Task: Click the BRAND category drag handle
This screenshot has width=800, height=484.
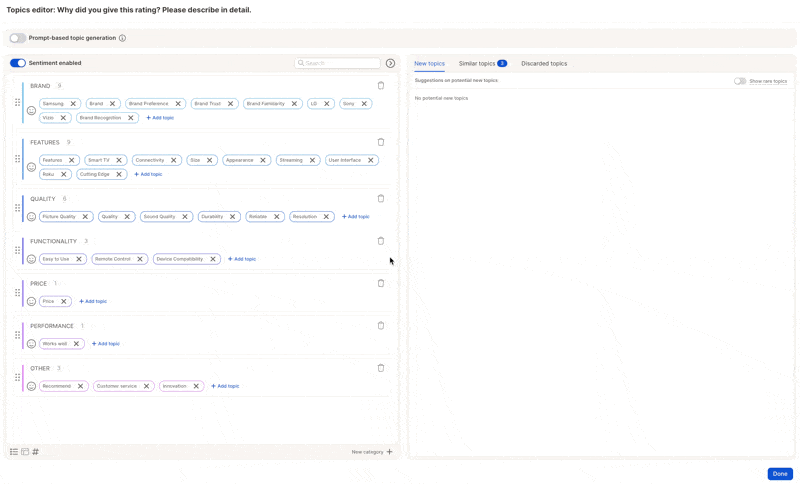Action: pos(17,103)
